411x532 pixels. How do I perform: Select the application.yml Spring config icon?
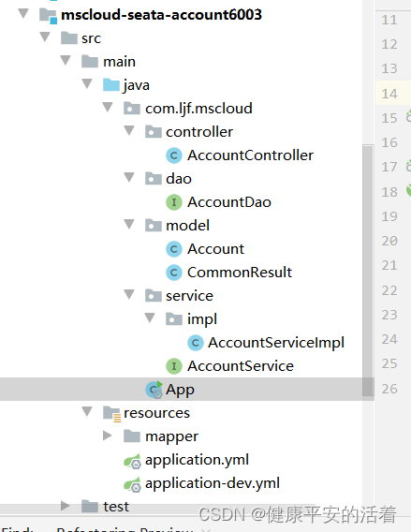tap(132, 461)
